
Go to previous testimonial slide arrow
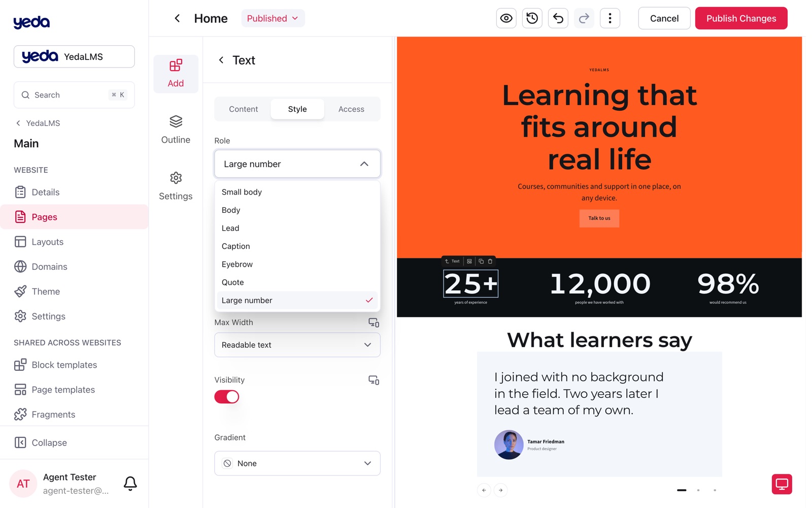(484, 490)
